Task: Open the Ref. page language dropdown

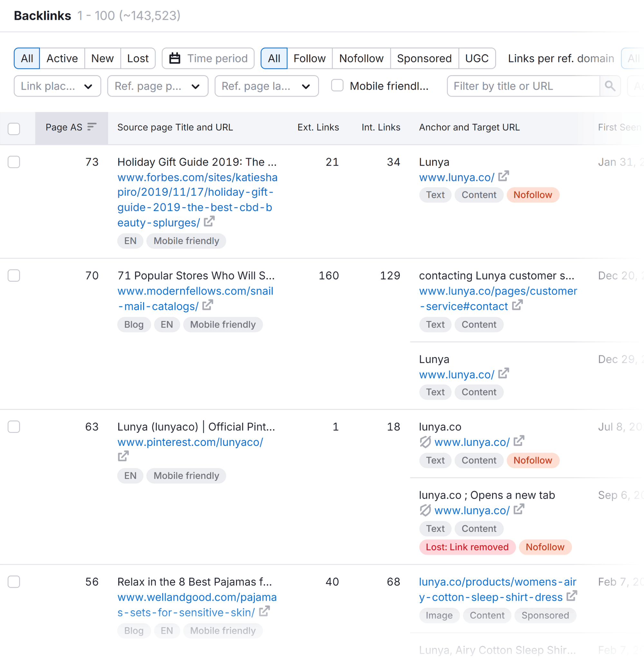Action: point(266,86)
